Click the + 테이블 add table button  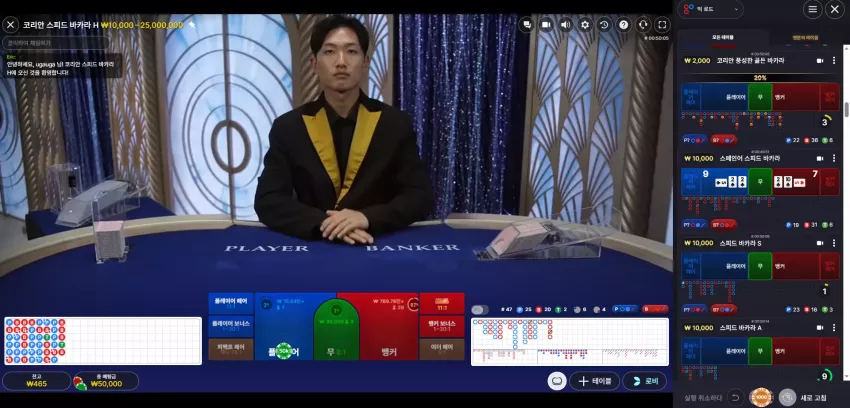point(594,381)
